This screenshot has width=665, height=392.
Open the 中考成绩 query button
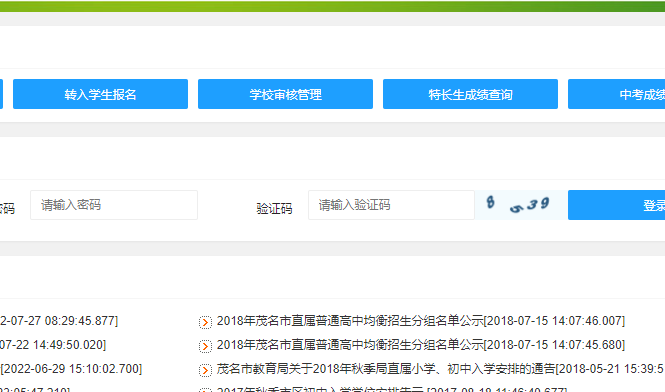point(617,94)
